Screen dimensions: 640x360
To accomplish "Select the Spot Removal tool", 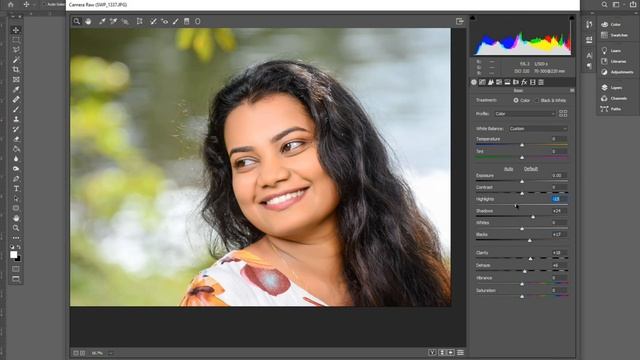I will point(153,21).
